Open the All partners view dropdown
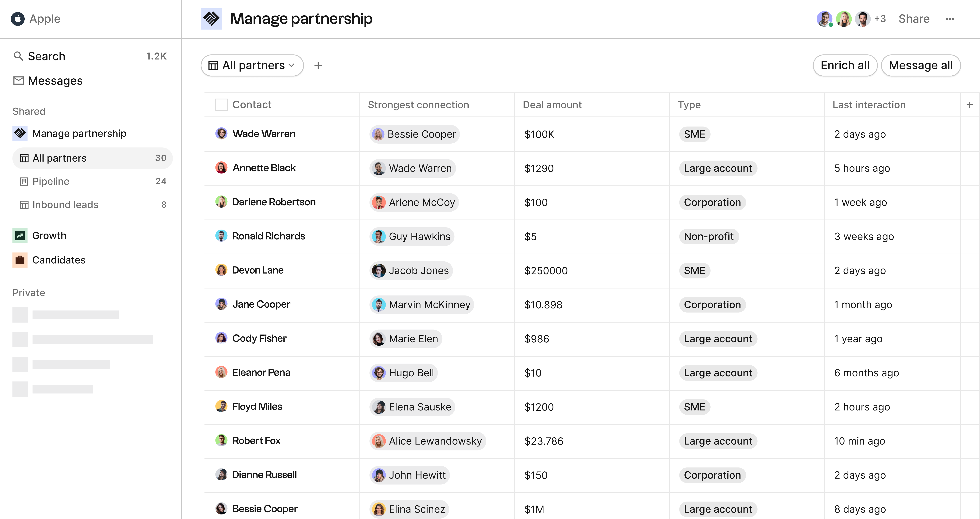 coord(252,65)
